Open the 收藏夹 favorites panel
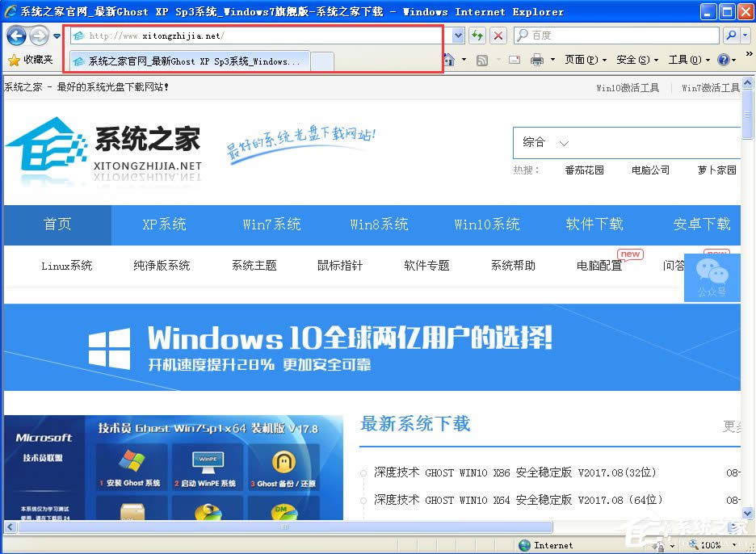 (x=31, y=59)
